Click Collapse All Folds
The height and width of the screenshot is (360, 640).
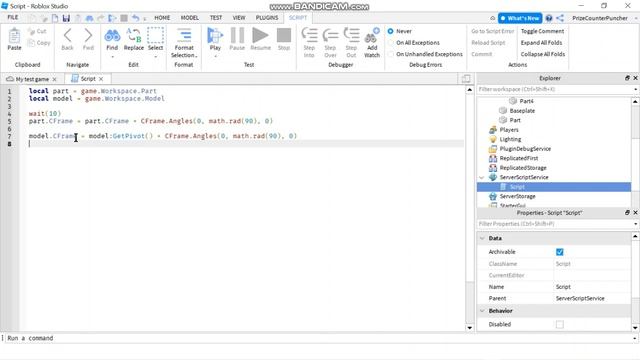tap(543, 54)
